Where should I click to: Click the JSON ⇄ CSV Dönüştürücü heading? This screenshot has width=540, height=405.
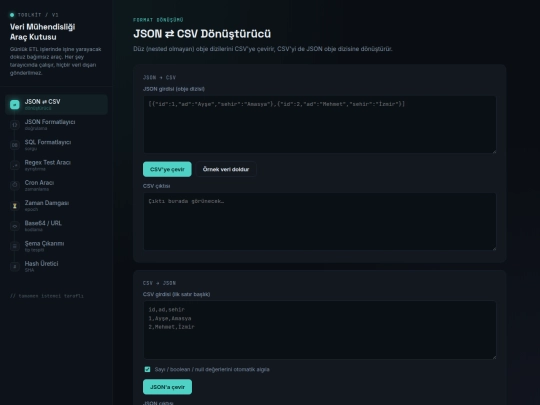tap(202, 34)
